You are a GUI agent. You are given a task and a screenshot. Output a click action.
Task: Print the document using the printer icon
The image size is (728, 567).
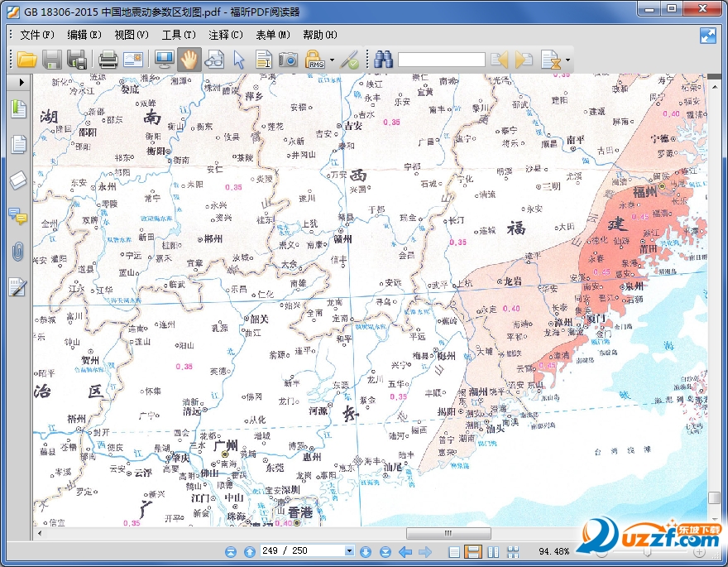click(x=108, y=60)
